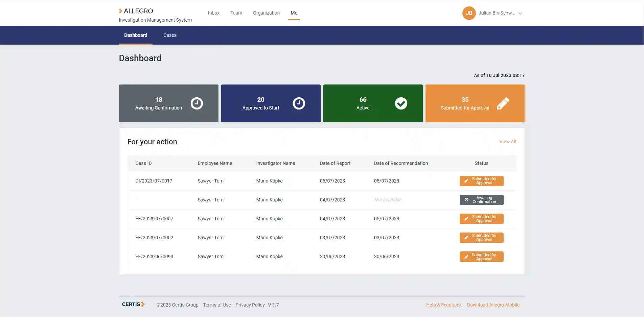
Task: Open case FE/2023/07/0002
Action: point(154,238)
